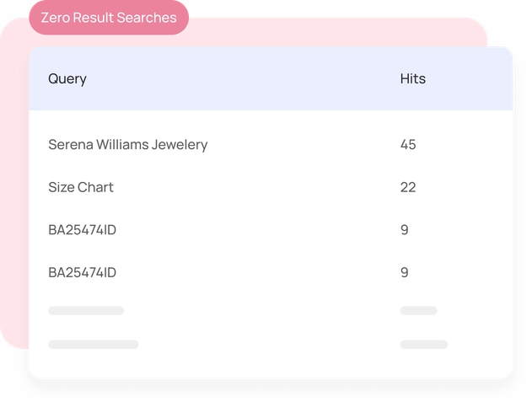
Task: Sort by the Query column header
Action: (67, 79)
